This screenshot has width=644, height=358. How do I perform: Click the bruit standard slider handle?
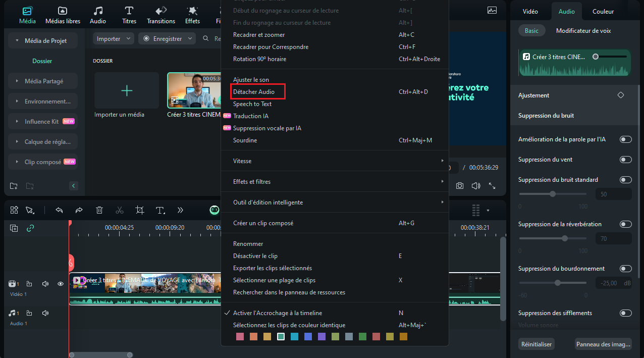click(553, 194)
